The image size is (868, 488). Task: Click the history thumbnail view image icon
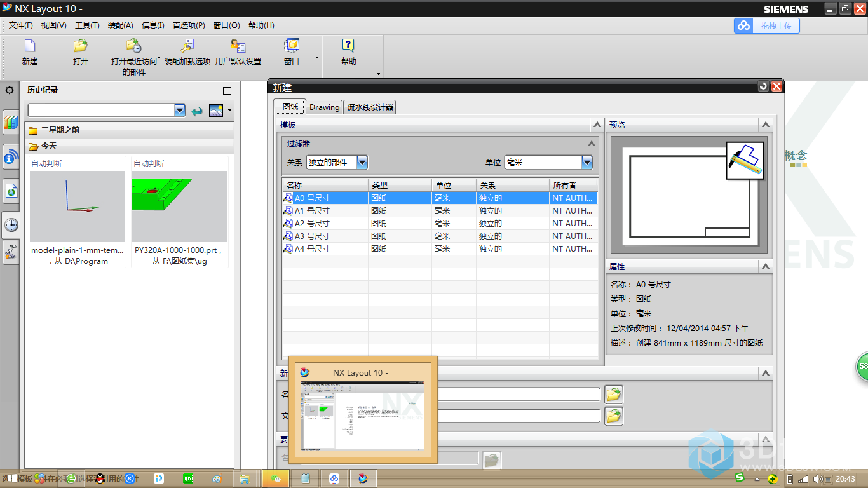click(x=216, y=110)
